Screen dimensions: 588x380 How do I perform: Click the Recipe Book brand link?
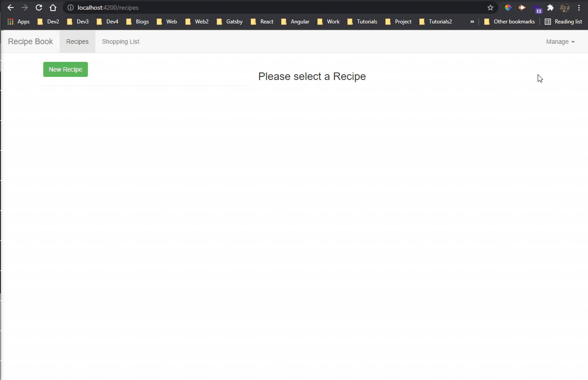coord(30,42)
